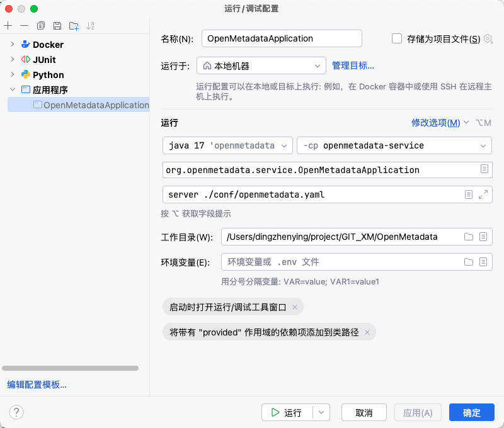
Task: Open the Docker whale icon entry
Action: (x=26, y=44)
